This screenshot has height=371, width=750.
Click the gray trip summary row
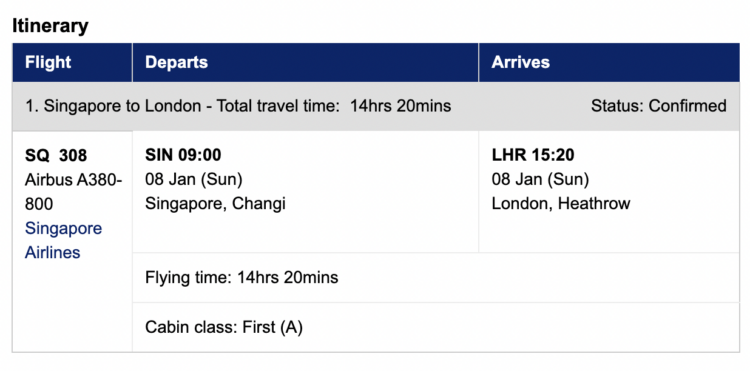tap(376, 106)
